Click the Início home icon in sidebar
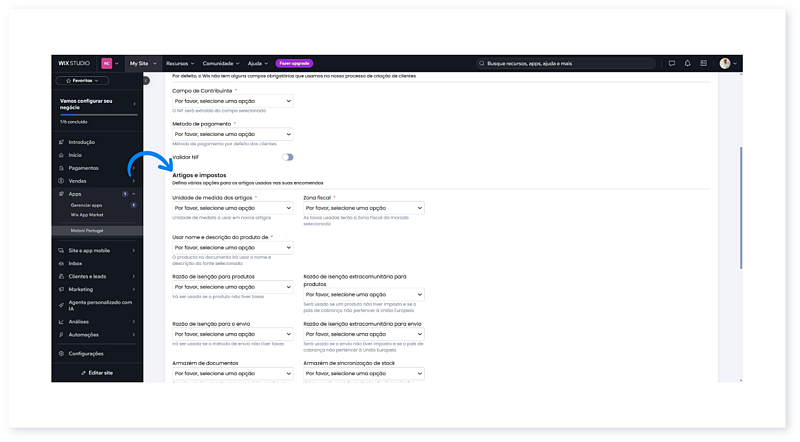The image size is (800, 442). (61, 155)
